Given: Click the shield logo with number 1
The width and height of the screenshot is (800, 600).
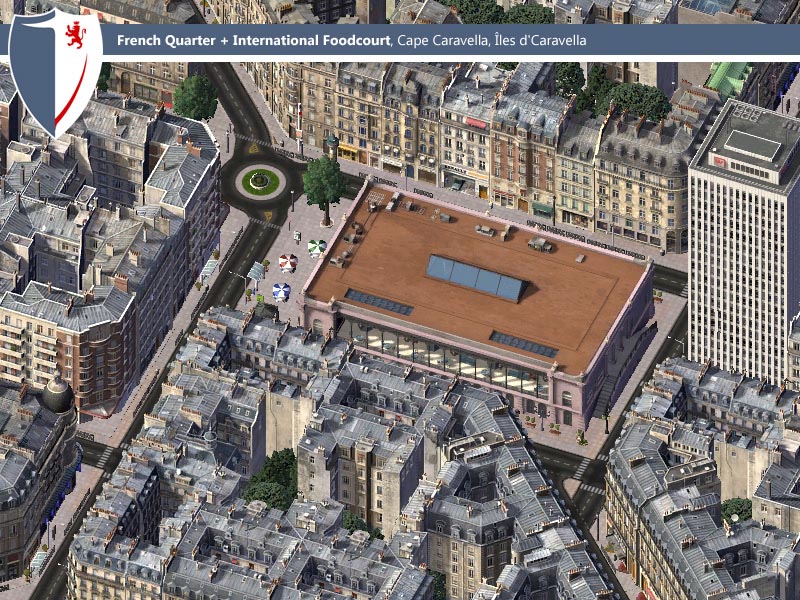Looking at the screenshot, I should [x=55, y=71].
